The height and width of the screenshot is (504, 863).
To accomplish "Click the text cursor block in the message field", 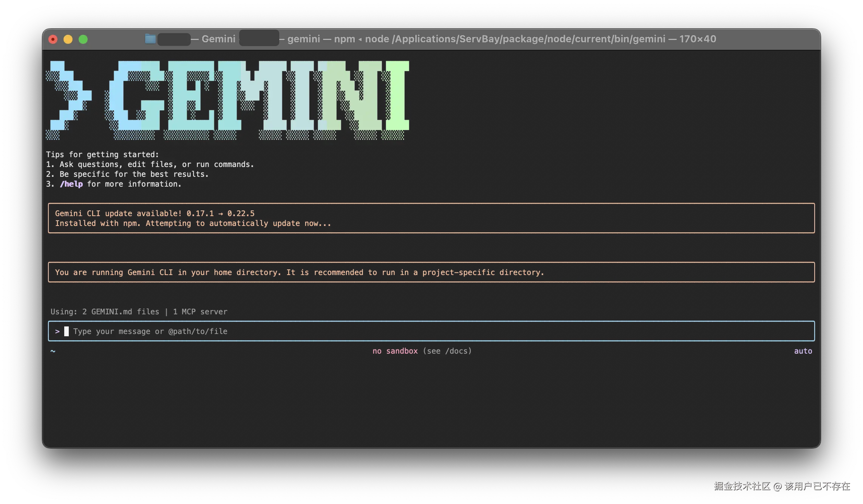I will 67,331.
